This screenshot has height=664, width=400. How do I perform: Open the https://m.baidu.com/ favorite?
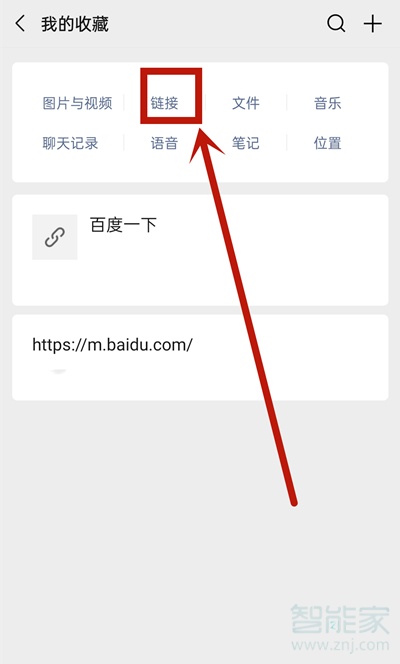tap(200, 357)
